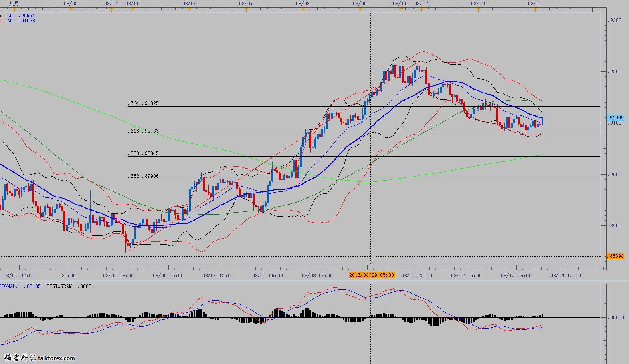The height and width of the screenshot is (364, 629).
Task: Click the .9200 price on the right scale
Action: pos(615,72)
